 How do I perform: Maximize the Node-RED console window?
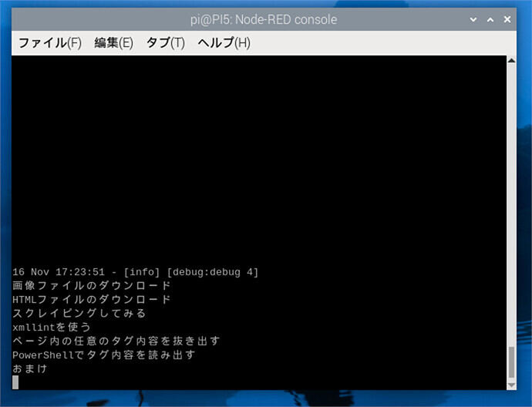(490, 20)
